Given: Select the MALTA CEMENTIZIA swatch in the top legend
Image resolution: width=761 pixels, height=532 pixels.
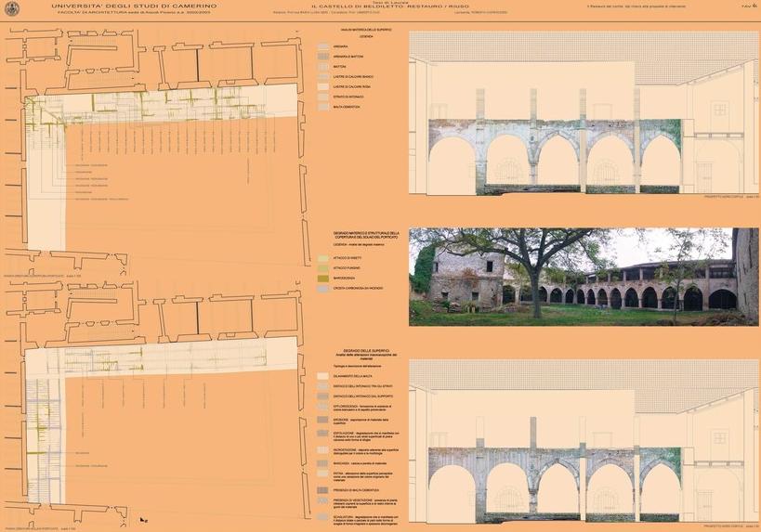Looking at the screenshot, I should pos(325,106).
